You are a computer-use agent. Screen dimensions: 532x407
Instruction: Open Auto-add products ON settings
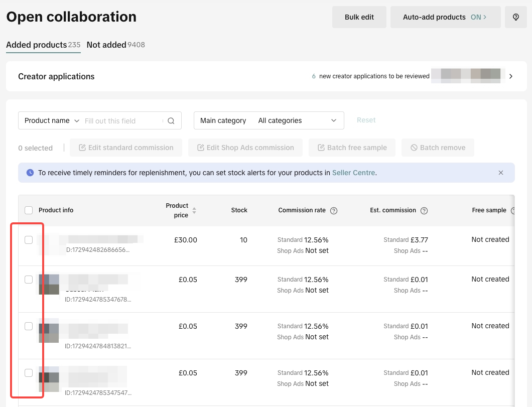(x=445, y=17)
